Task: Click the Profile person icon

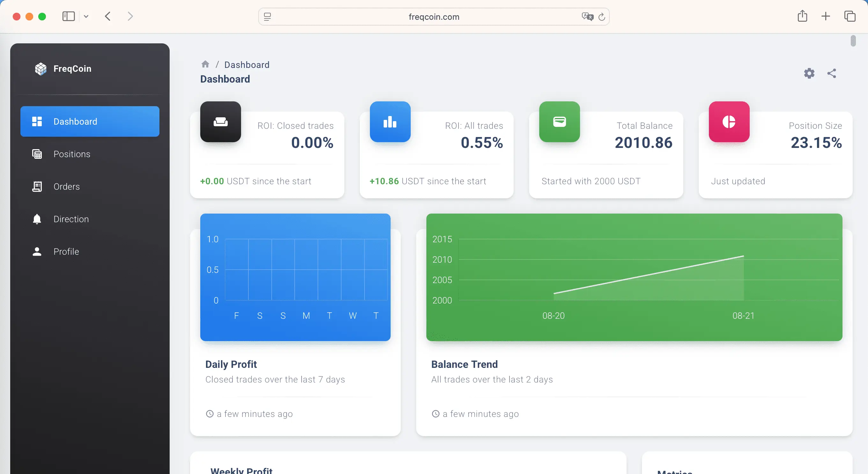Action: point(37,251)
